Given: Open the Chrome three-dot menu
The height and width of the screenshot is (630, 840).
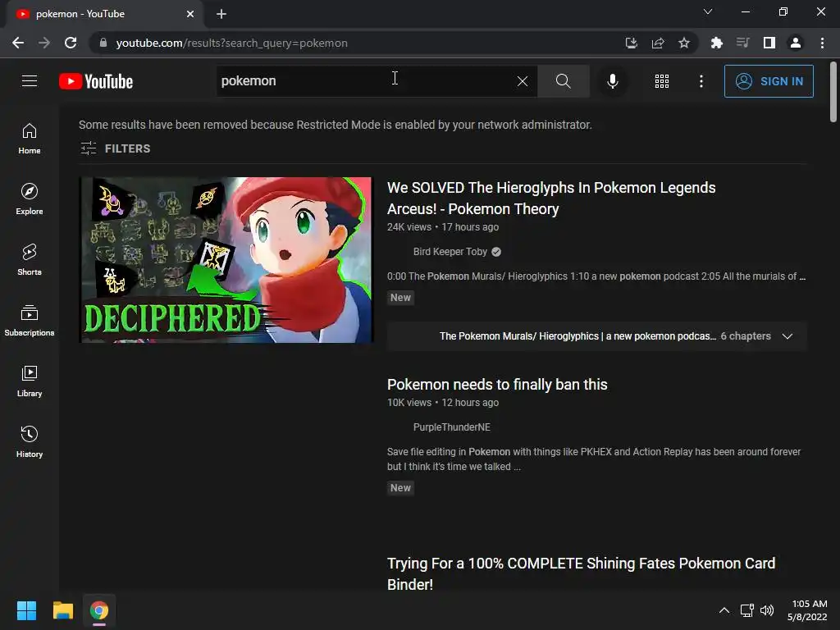Looking at the screenshot, I should pyautogui.click(x=822, y=43).
